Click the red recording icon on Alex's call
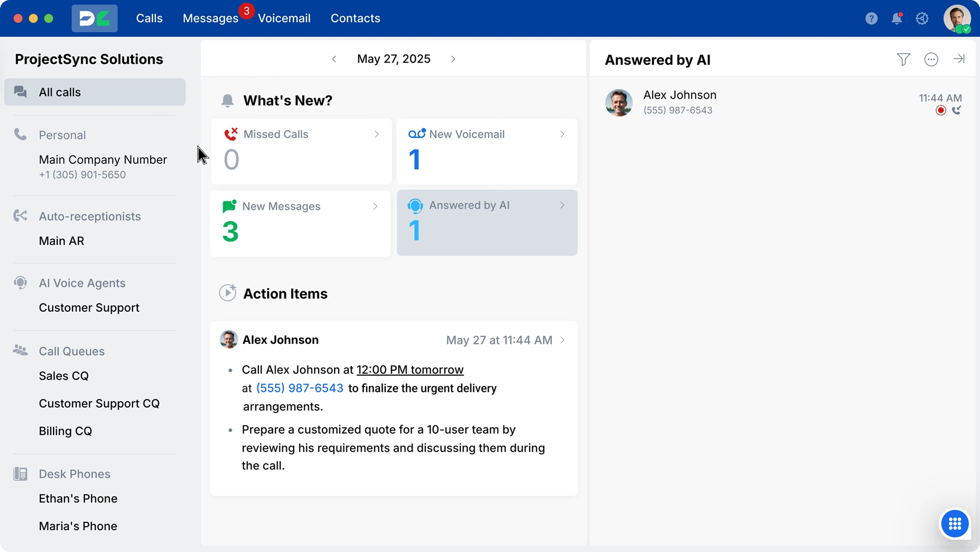980x552 pixels. pos(941,110)
